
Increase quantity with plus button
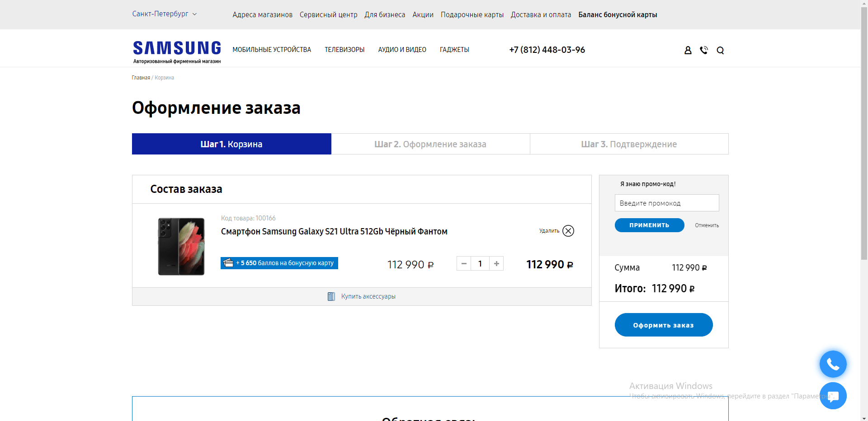click(x=496, y=263)
